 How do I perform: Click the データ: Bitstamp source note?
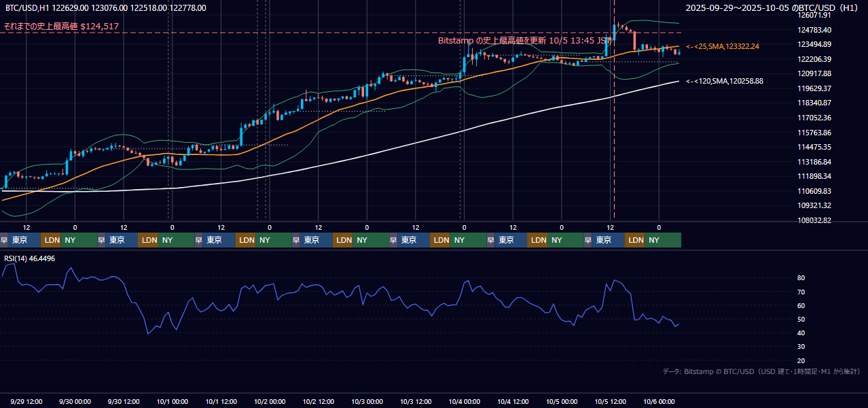coord(761,371)
